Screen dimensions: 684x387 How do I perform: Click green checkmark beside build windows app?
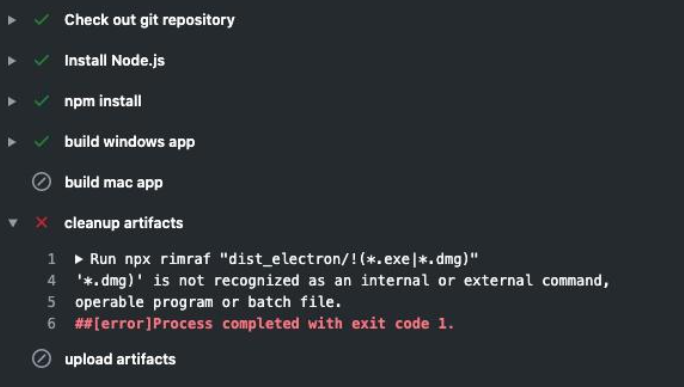(41, 141)
